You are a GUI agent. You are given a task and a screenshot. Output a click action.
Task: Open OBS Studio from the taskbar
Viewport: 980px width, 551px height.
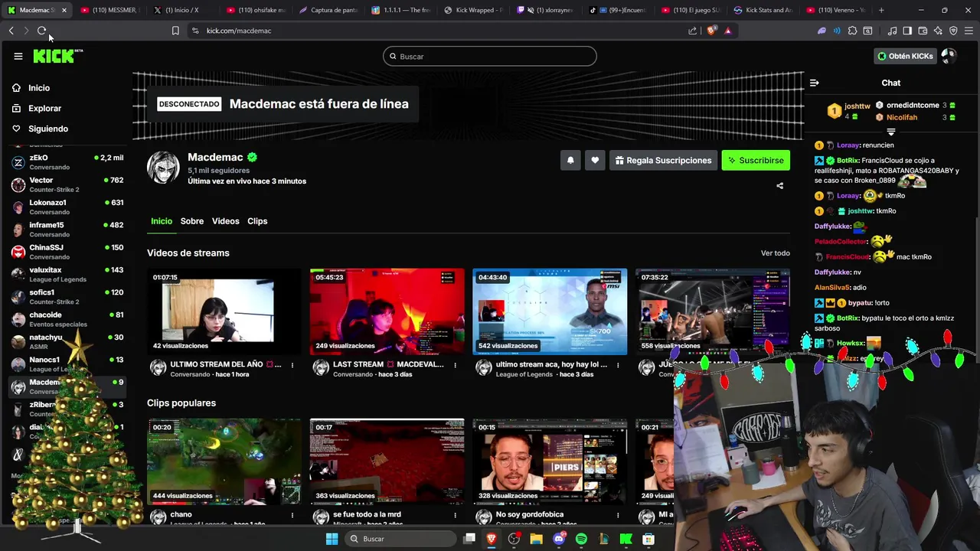(514, 539)
